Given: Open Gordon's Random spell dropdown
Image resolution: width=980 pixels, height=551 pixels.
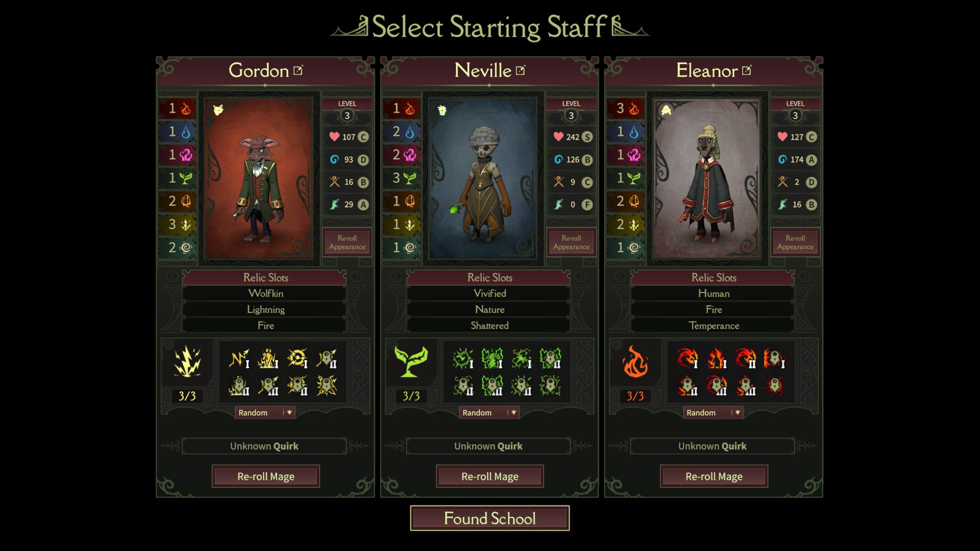Looking at the screenshot, I should pos(265,412).
